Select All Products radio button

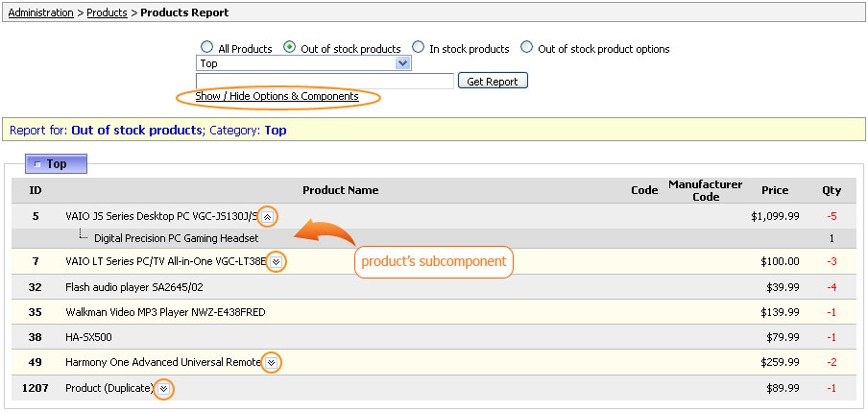tap(206, 46)
